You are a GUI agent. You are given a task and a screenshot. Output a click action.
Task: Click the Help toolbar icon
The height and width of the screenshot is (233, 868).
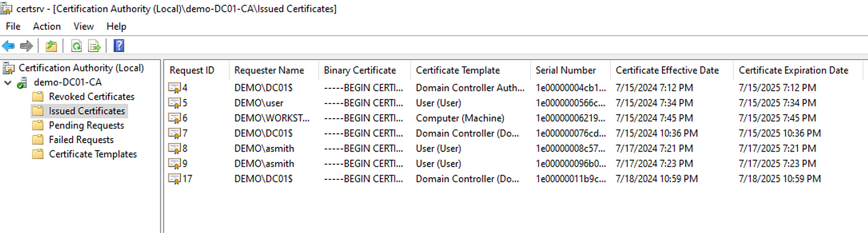[x=119, y=46]
